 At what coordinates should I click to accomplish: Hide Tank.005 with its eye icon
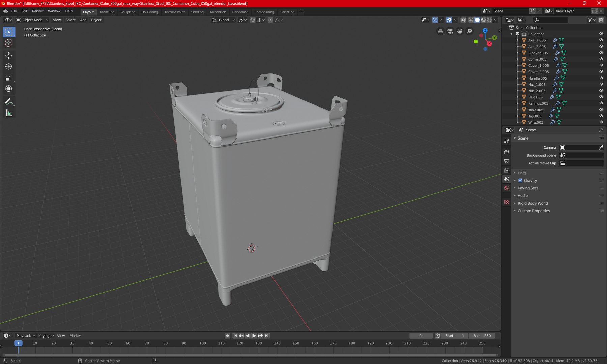pyautogui.click(x=601, y=110)
